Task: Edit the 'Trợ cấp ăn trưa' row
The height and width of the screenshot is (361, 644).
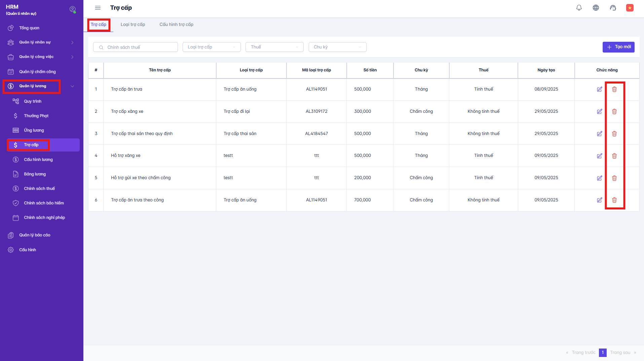Action: point(599,89)
